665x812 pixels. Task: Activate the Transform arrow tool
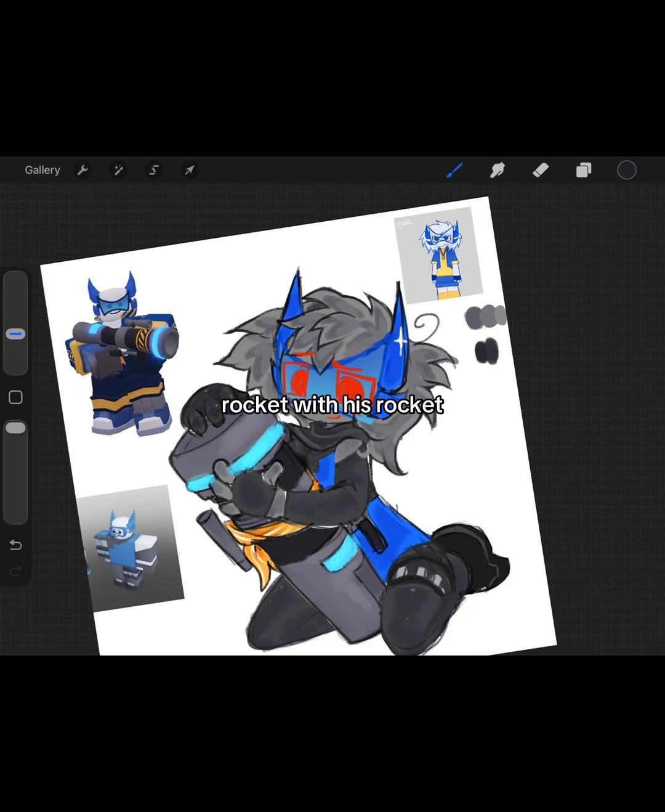(x=190, y=170)
